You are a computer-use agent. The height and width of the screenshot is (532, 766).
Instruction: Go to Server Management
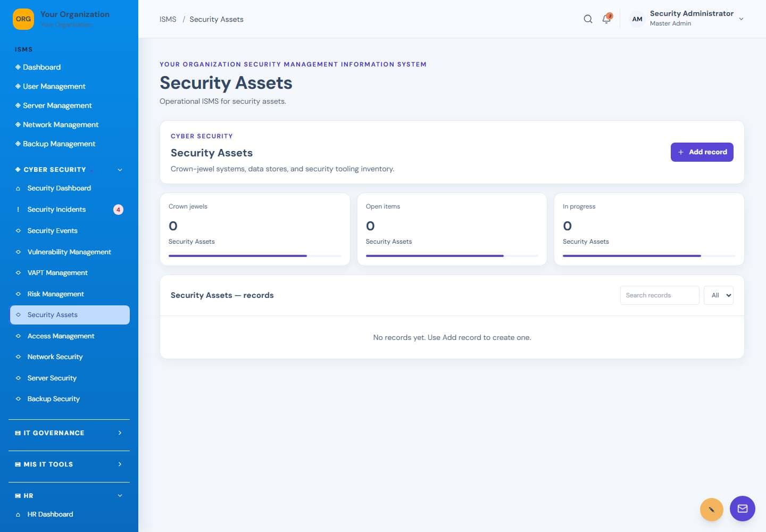[69, 105]
